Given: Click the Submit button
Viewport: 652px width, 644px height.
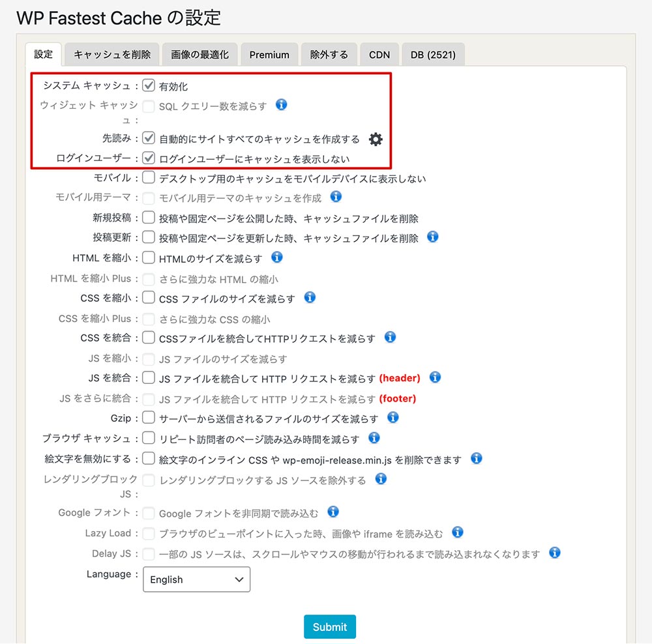Looking at the screenshot, I should tap(329, 626).
